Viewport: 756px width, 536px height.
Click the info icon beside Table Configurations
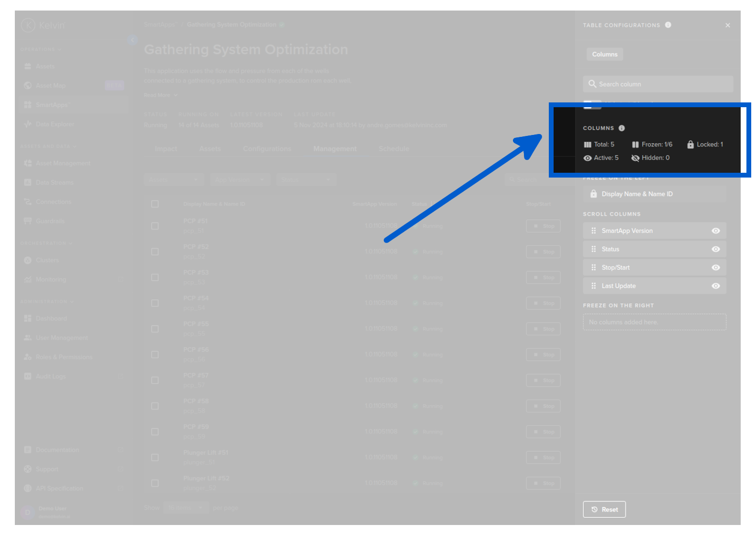pos(668,25)
